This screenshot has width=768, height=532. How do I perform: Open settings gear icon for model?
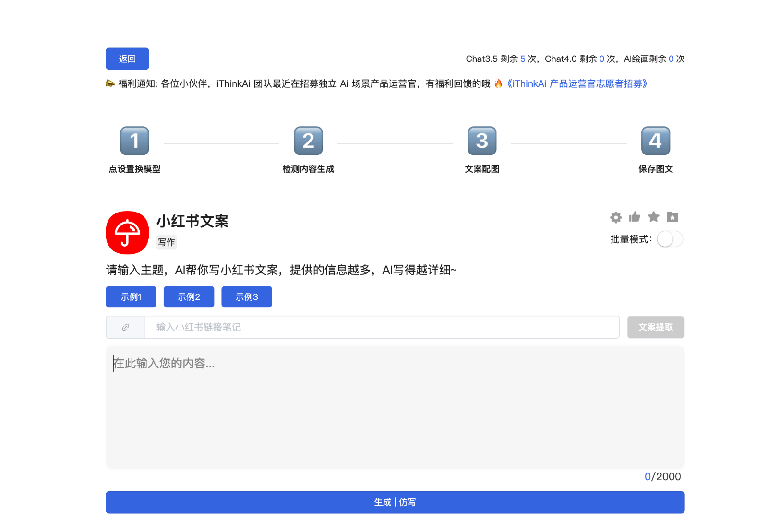point(615,217)
